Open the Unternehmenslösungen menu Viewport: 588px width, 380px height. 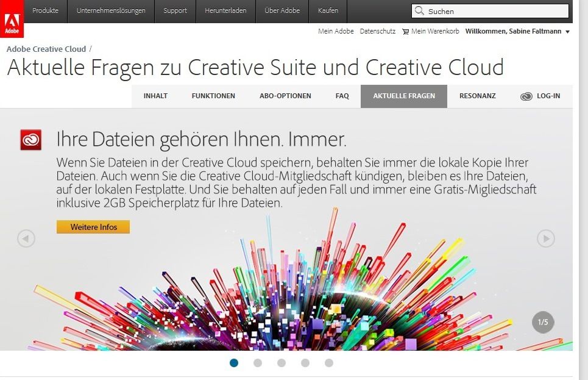click(x=111, y=10)
